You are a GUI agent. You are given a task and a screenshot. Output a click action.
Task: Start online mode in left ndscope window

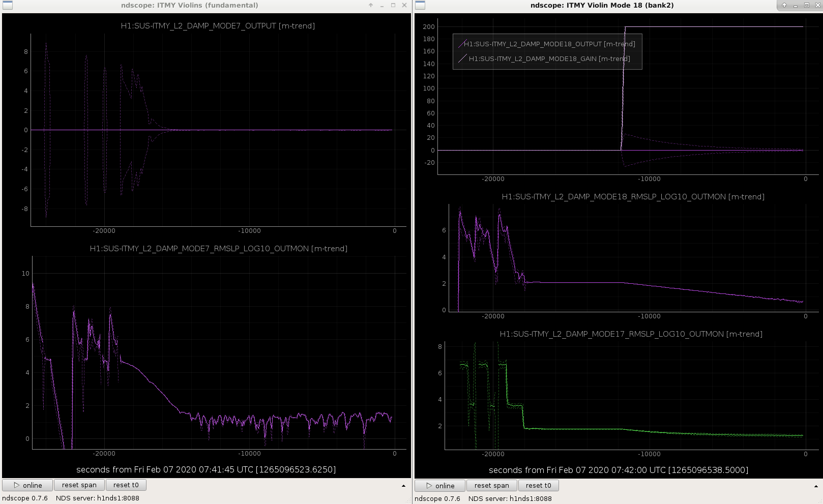(28, 485)
